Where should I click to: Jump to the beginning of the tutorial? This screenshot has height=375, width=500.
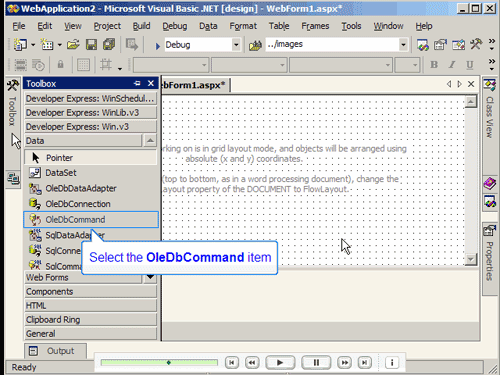(x=232, y=362)
